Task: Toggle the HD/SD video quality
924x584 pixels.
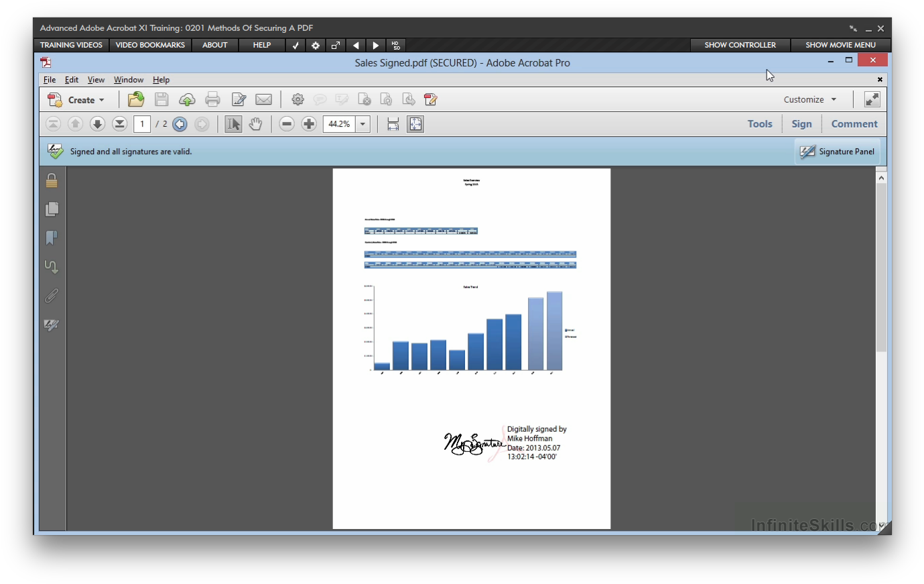Action: (x=396, y=46)
